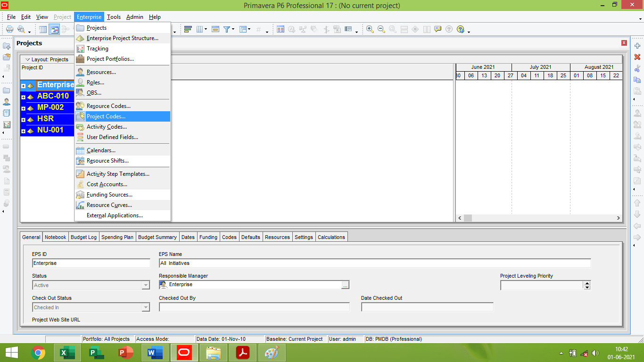644x362 pixels.
Task: Select Activity Codes menu entry
Action: tap(123, 127)
